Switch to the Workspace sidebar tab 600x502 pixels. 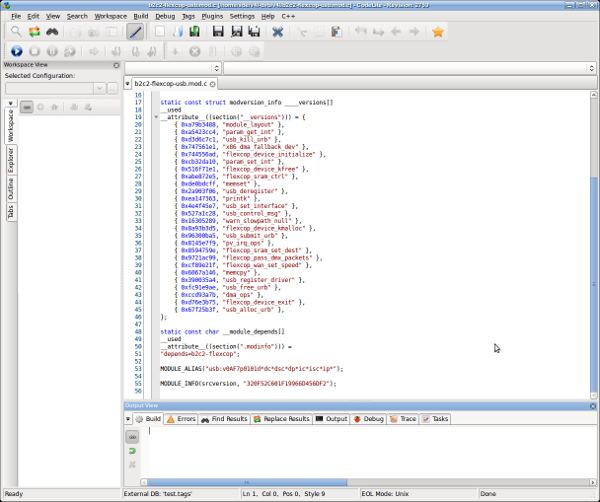pyautogui.click(x=10, y=126)
